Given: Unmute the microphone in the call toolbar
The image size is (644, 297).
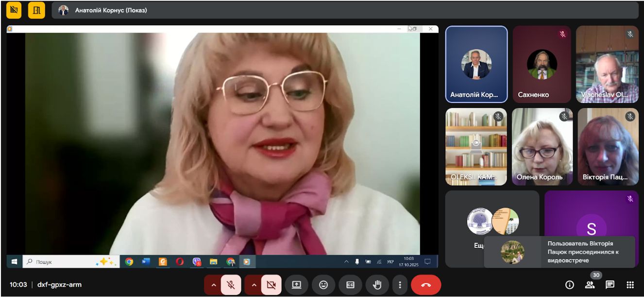Looking at the screenshot, I should click(x=231, y=285).
